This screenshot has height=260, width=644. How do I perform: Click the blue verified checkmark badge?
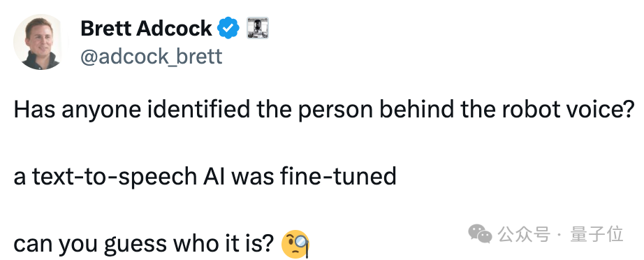click(228, 29)
